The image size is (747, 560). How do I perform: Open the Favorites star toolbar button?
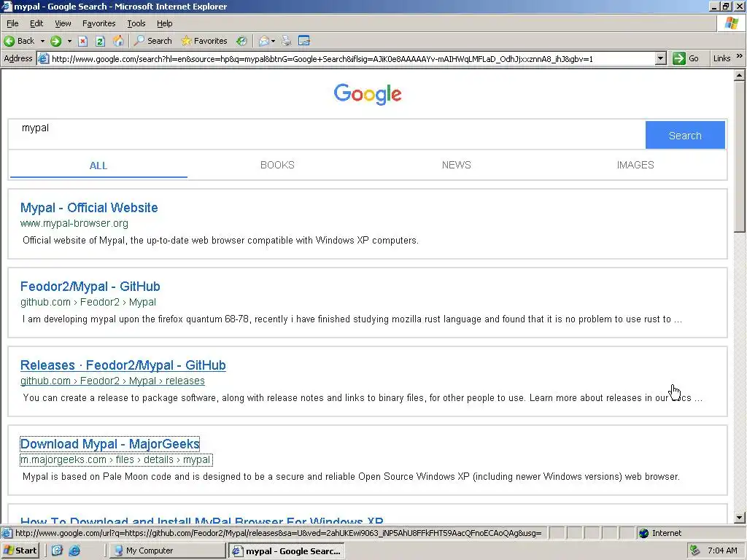pos(204,41)
